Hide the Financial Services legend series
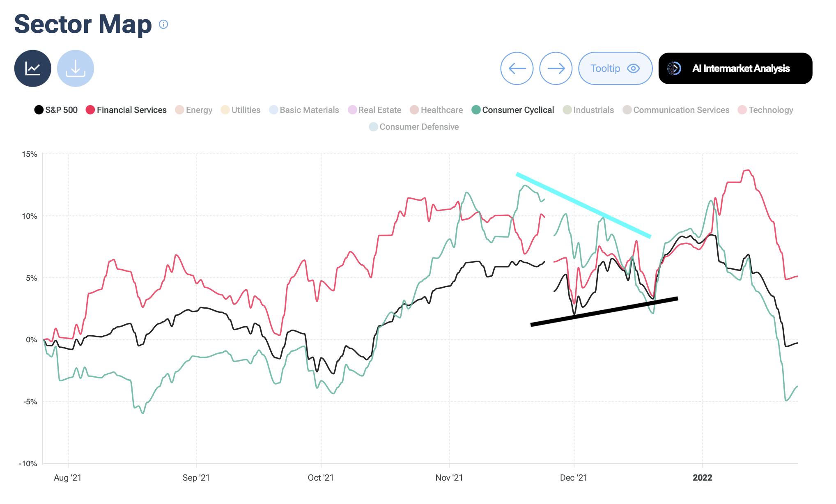Viewport: 836px width, 504px height. pyautogui.click(x=126, y=110)
